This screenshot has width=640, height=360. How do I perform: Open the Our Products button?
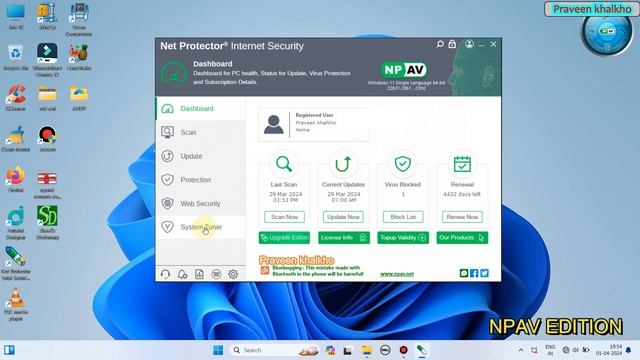pyautogui.click(x=462, y=238)
